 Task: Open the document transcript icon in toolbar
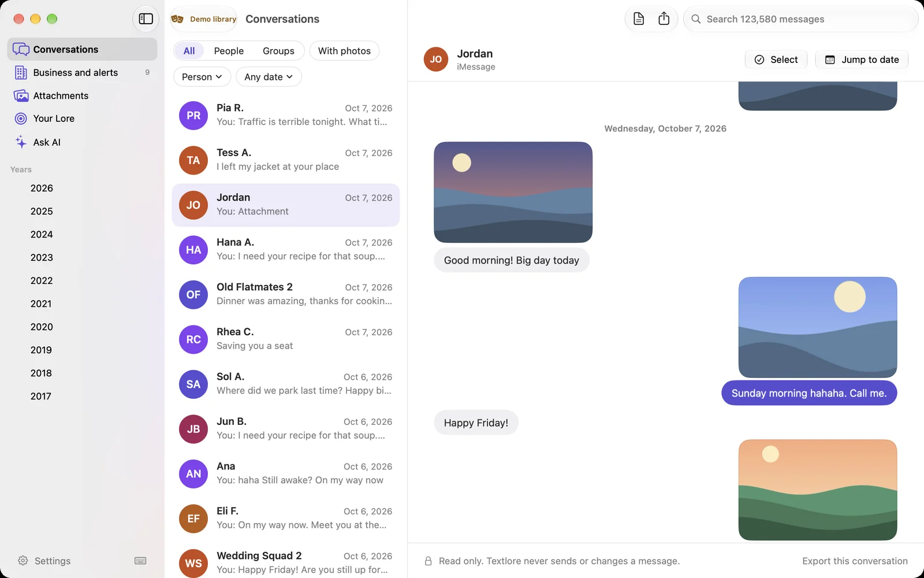pos(639,19)
